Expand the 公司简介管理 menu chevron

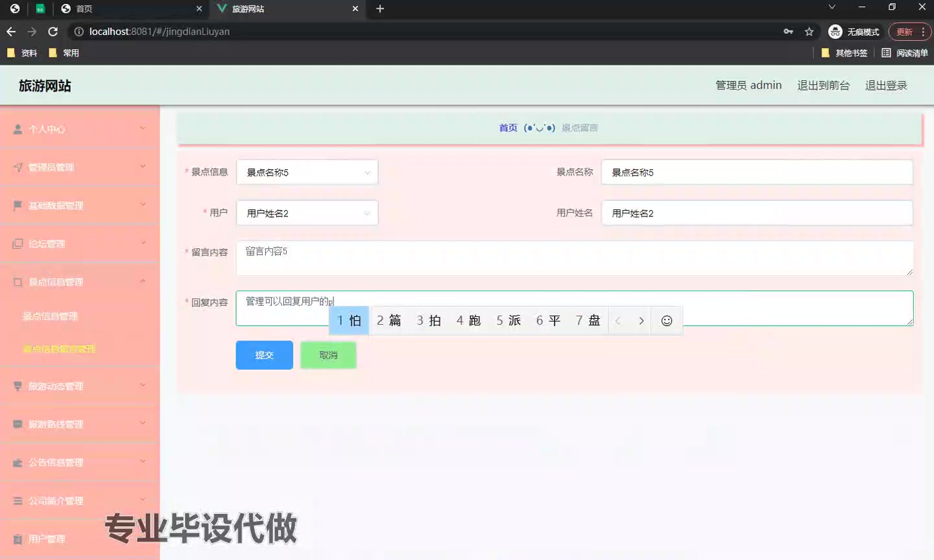coord(143,500)
